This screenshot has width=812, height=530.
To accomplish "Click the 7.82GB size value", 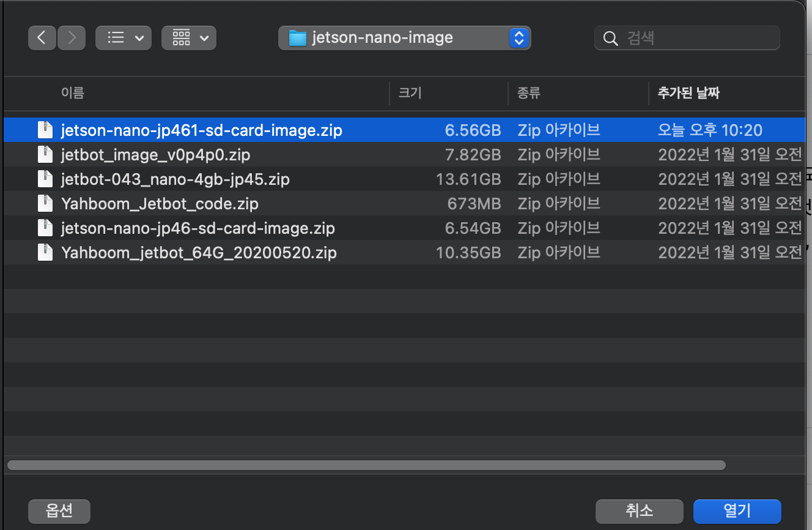I will click(x=473, y=154).
